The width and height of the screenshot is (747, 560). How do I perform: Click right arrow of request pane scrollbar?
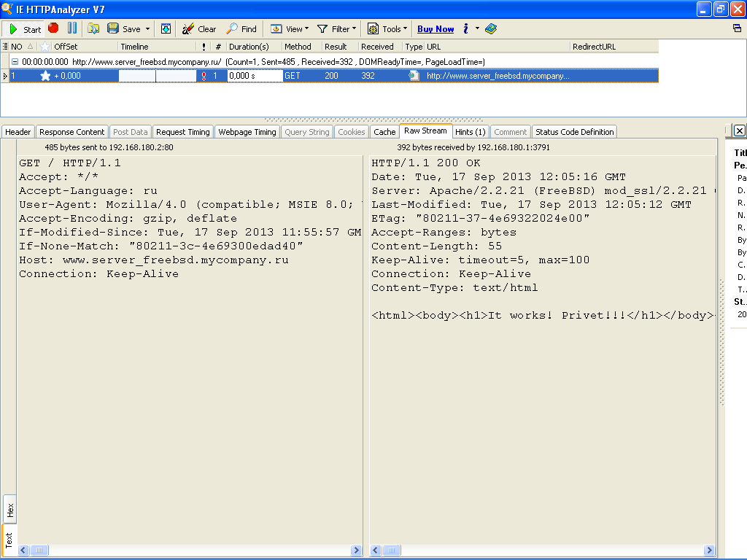tap(356, 550)
